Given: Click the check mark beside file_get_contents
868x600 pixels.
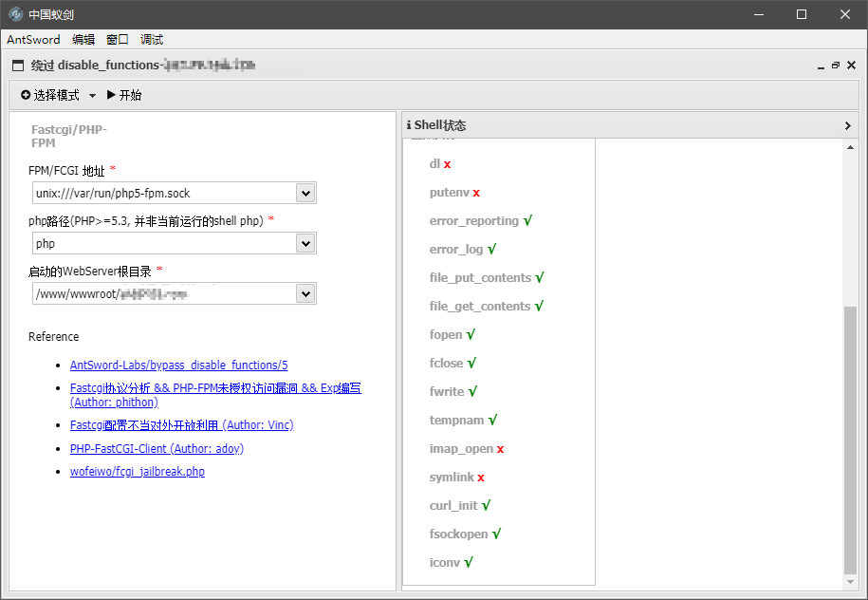Looking at the screenshot, I should 539,307.
